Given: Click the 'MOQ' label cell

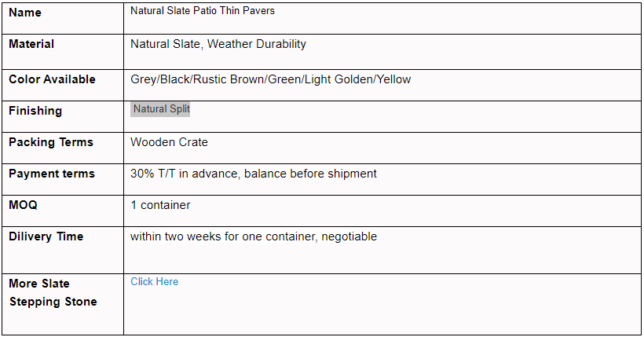Looking at the screenshot, I should [23, 205].
